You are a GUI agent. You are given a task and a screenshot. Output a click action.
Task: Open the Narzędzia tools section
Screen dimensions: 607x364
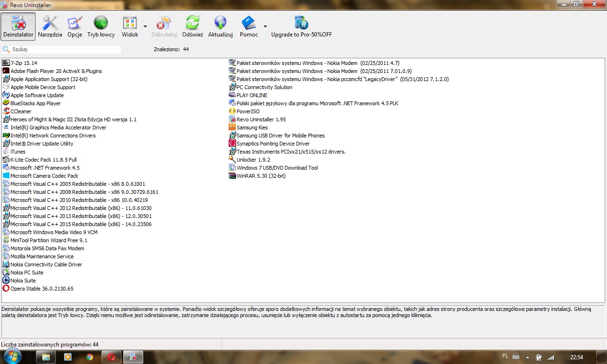(x=50, y=27)
